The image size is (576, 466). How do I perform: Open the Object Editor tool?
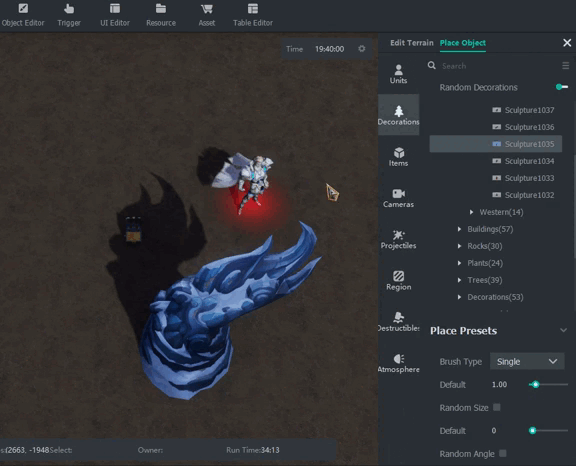tap(23, 15)
